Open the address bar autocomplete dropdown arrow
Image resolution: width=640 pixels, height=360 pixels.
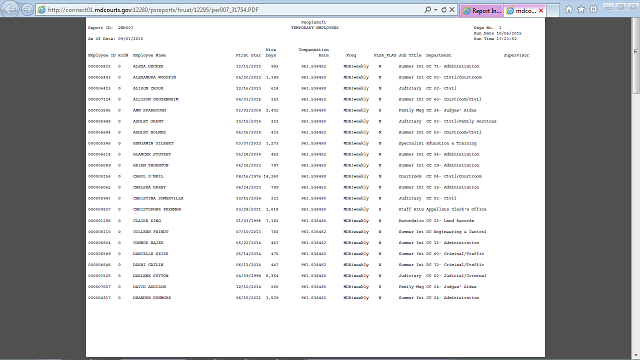pyautogui.click(x=436, y=9)
